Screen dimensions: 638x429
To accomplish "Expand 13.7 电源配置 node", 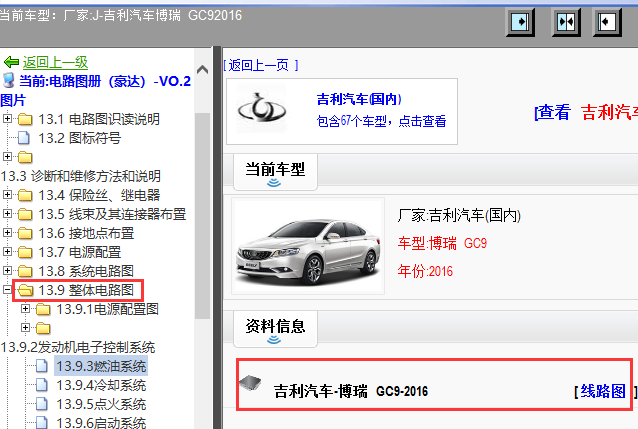I will click(7, 252).
